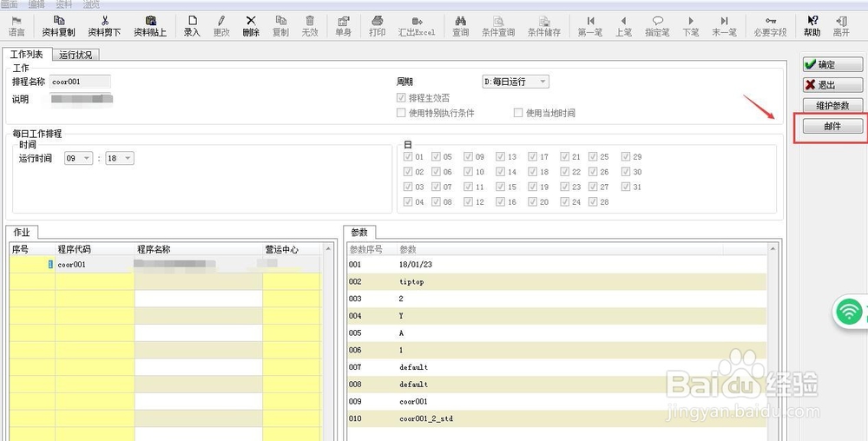Click the 程序代码 cell coor001
The image size is (868, 441).
(x=95, y=265)
